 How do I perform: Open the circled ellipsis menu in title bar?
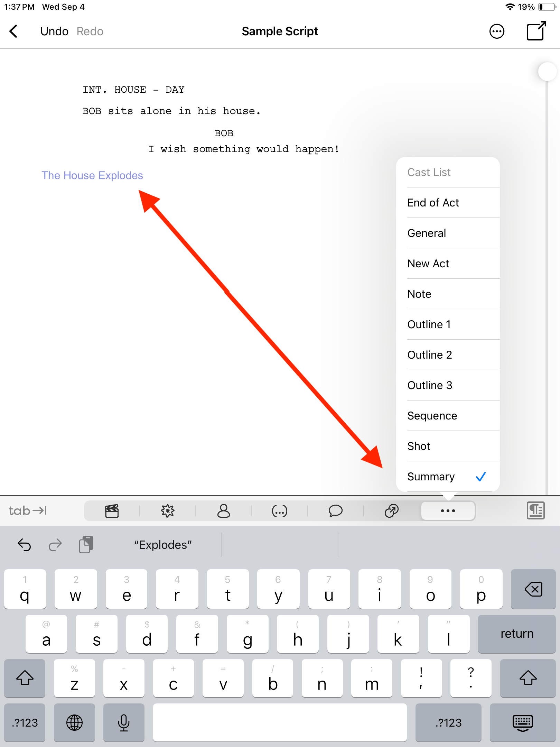tap(497, 31)
